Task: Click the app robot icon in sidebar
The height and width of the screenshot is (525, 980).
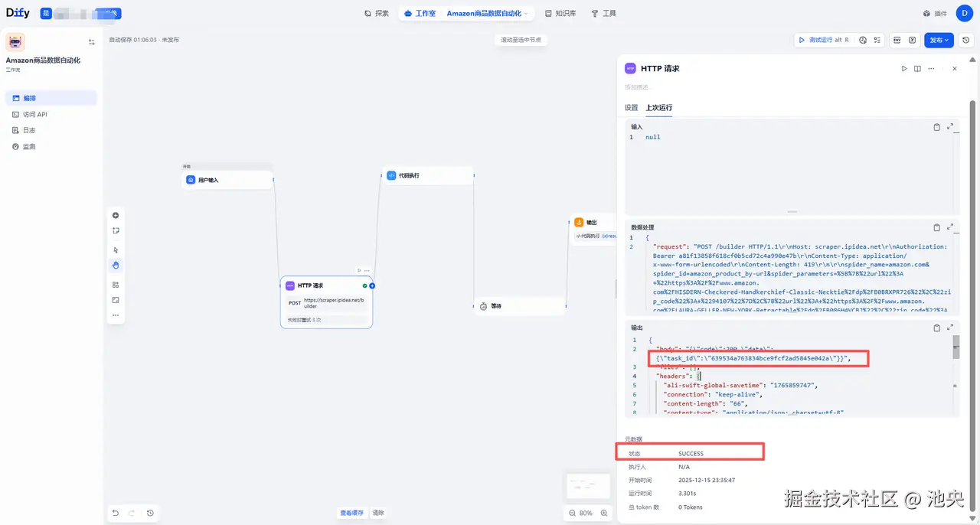Action: (x=15, y=41)
